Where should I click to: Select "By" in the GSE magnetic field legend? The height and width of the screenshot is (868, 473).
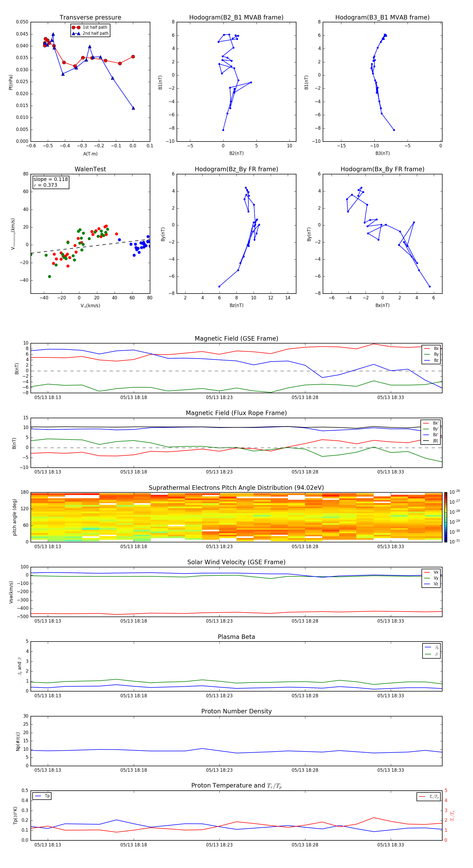click(x=431, y=354)
